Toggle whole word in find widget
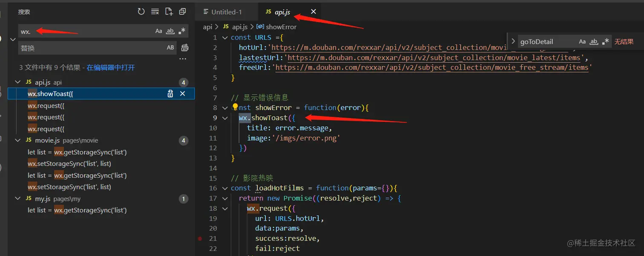 [x=594, y=41]
